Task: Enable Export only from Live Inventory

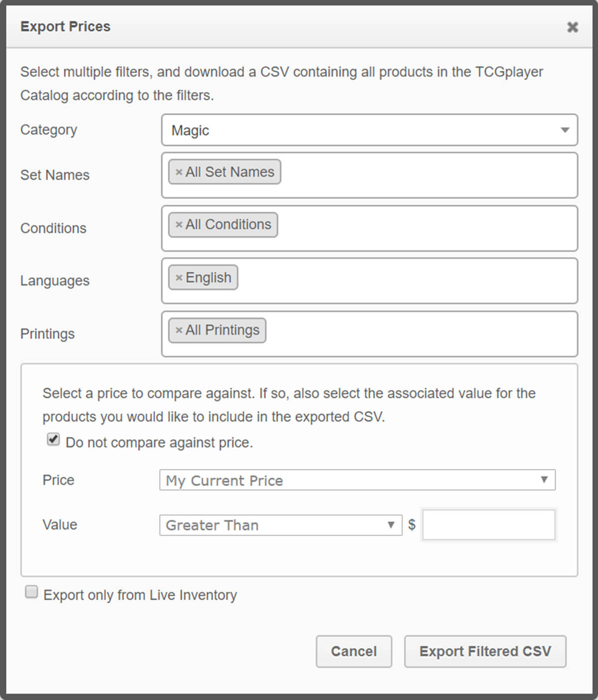Action: point(31,592)
